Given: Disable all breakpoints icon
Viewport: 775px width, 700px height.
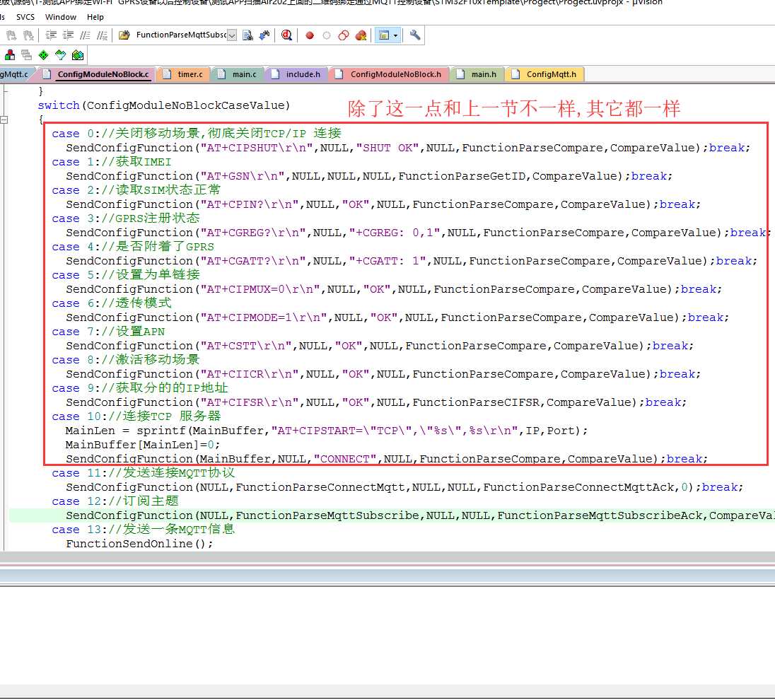Looking at the screenshot, I should [x=344, y=35].
